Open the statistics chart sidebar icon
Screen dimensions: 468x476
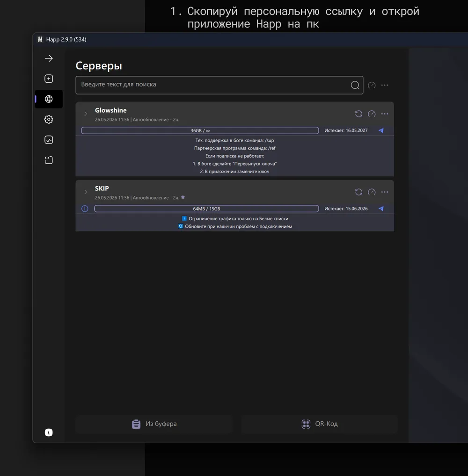pyautogui.click(x=49, y=140)
